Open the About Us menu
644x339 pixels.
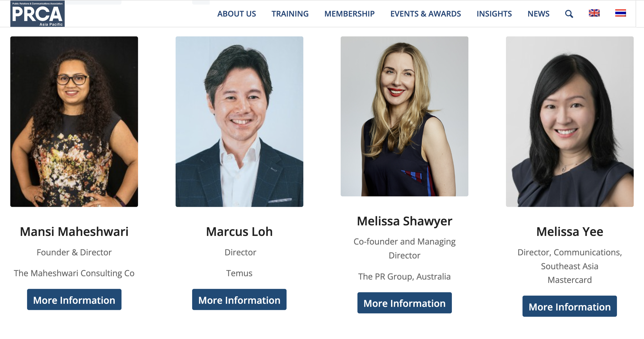point(236,14)
